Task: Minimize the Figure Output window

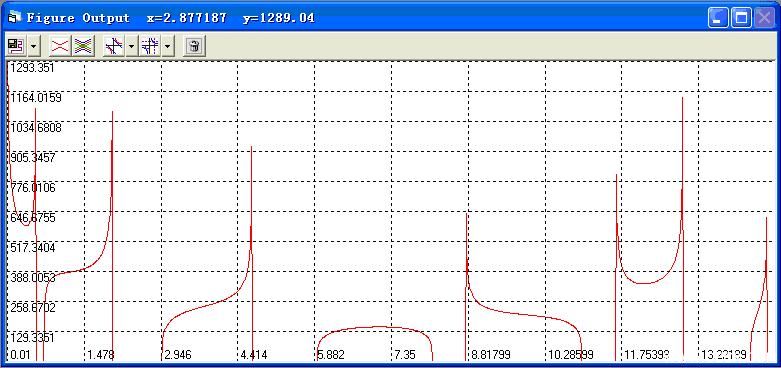Action: (x=719, y=18)
